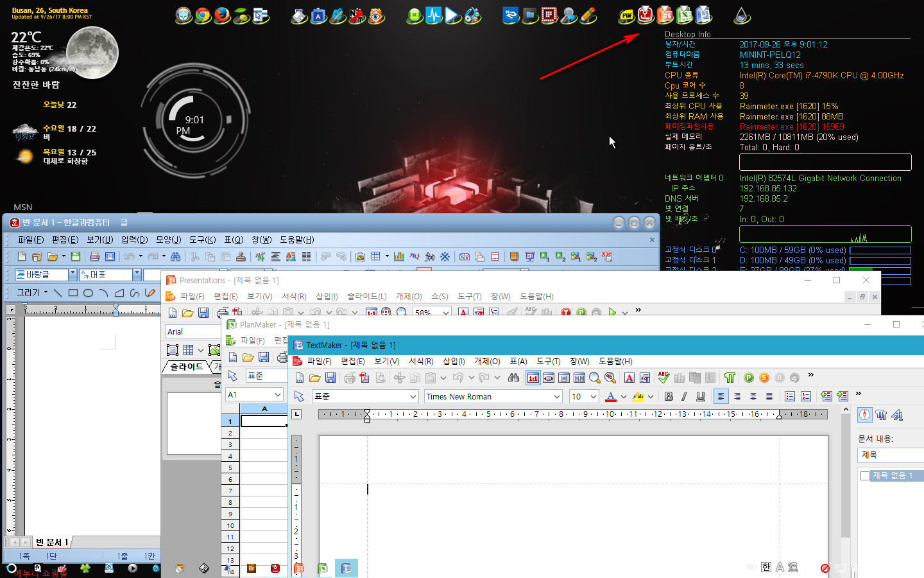
Task: Open file icon in Presentations toolbar
Action: (187, 313)
